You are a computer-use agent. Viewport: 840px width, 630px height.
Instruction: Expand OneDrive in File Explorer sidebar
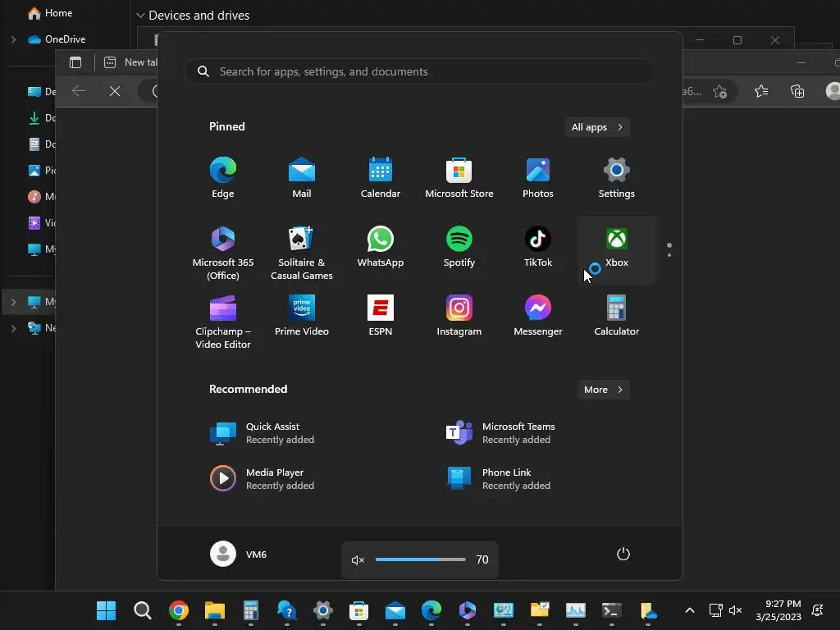tap(13, 39)
